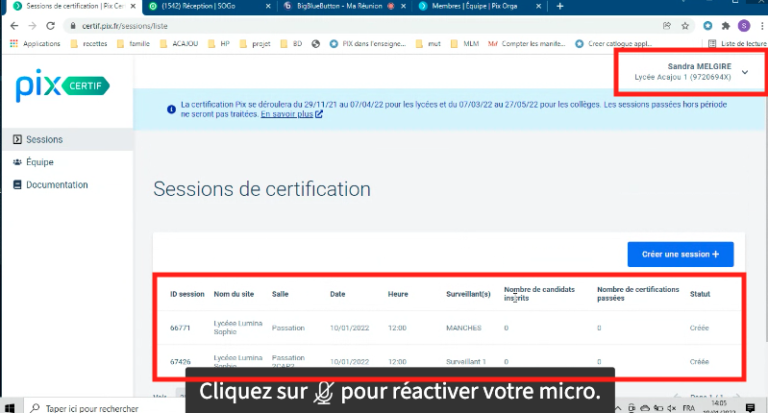Screen dimensions: 768x413
Task: Click the browser back arrow
Action: click(14, 26)
